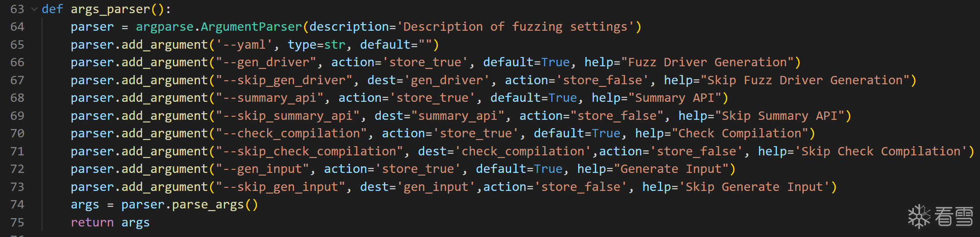980x237 pixels.
Task: Click the "--check_compilation" argument string
Action: [x=291, y=133]
